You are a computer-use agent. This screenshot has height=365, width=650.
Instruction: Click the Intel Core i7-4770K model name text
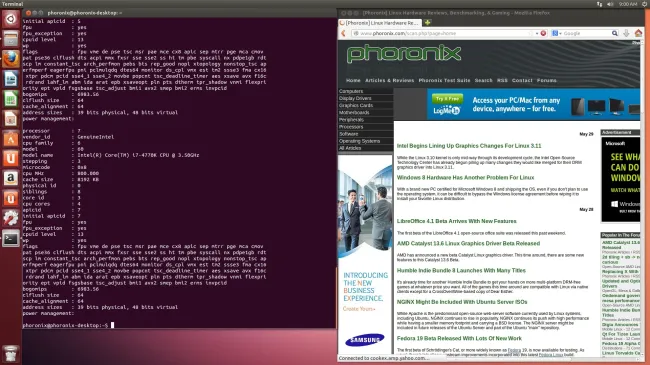tap(138, 155)
